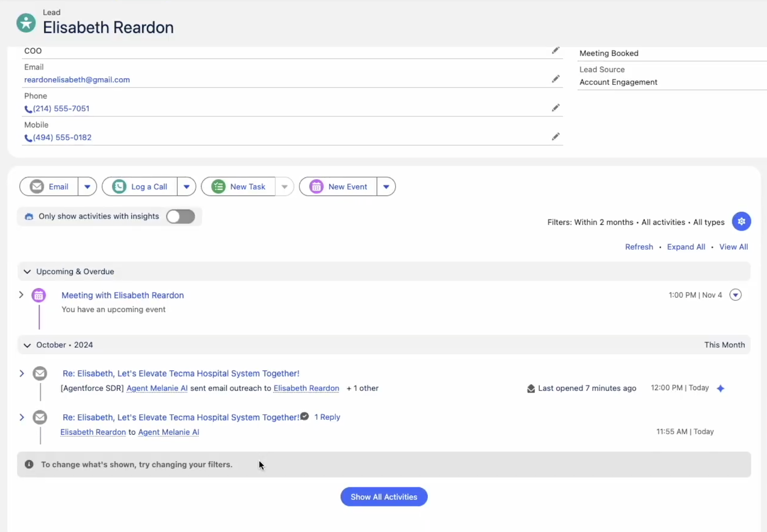Collapse the October 2024 section
Viewport: 767px width, 532px height.
point(27,345)
